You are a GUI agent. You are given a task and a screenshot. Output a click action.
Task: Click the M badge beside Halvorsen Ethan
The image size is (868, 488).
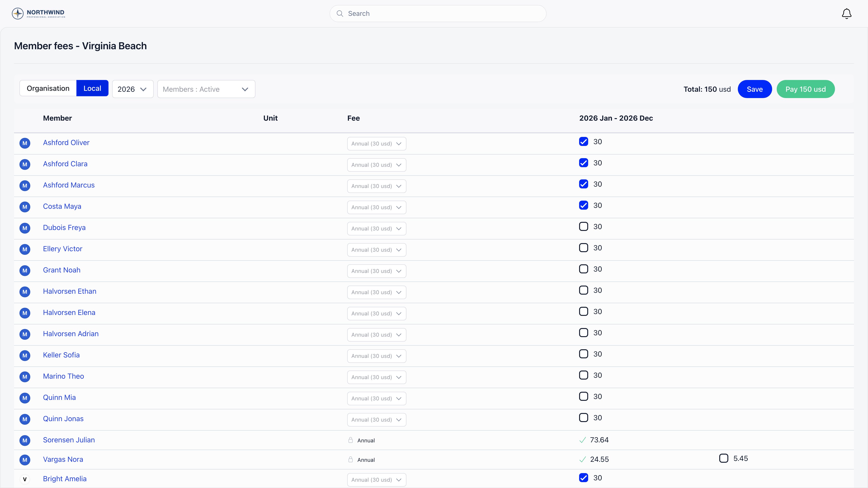pos(25,292)
